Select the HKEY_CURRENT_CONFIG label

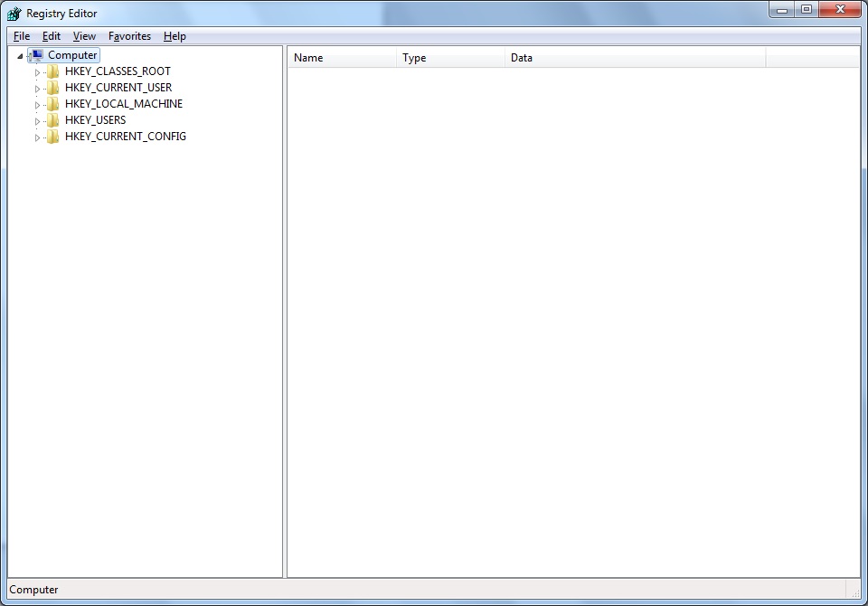pos(125,137)
